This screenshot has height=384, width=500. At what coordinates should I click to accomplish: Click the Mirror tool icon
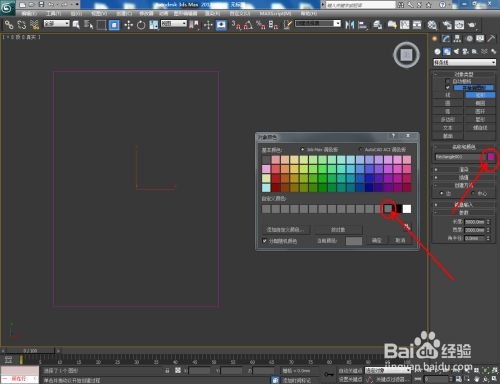[x=350, y=25]
